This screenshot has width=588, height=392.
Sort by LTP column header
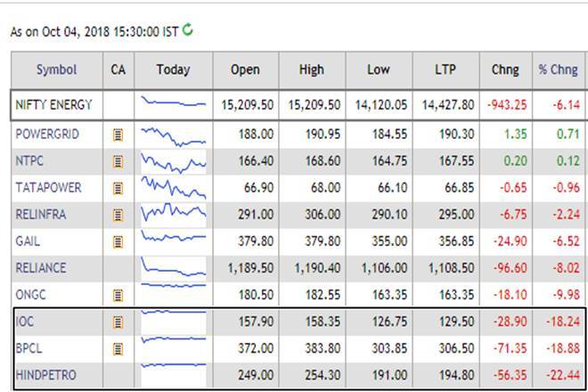tap(445, 69)
